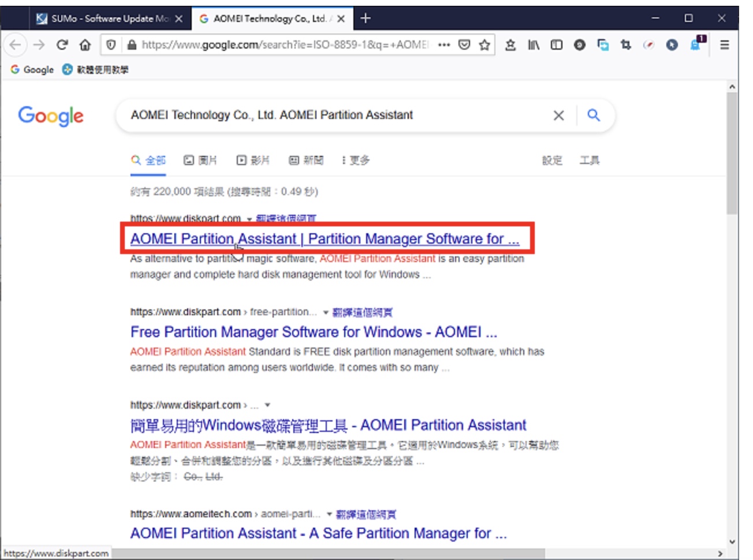The height and width of the screenshot is (560, 753).
Task: Go back using the browser back arrow
Action: pyautogui.click(x=16, y=45)
